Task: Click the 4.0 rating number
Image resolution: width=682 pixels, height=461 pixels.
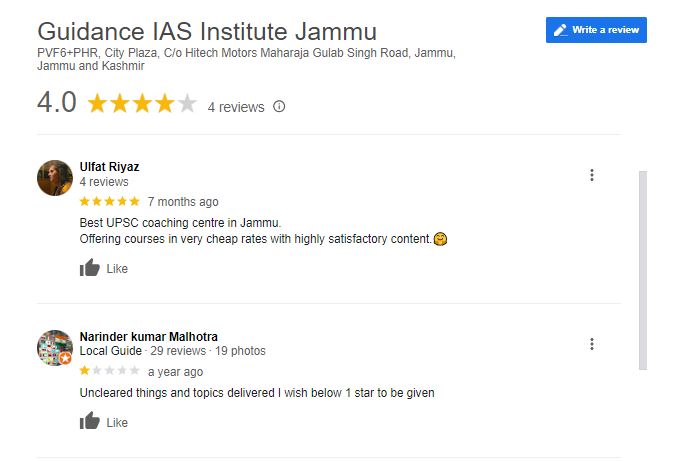Action: click(57, 103)
